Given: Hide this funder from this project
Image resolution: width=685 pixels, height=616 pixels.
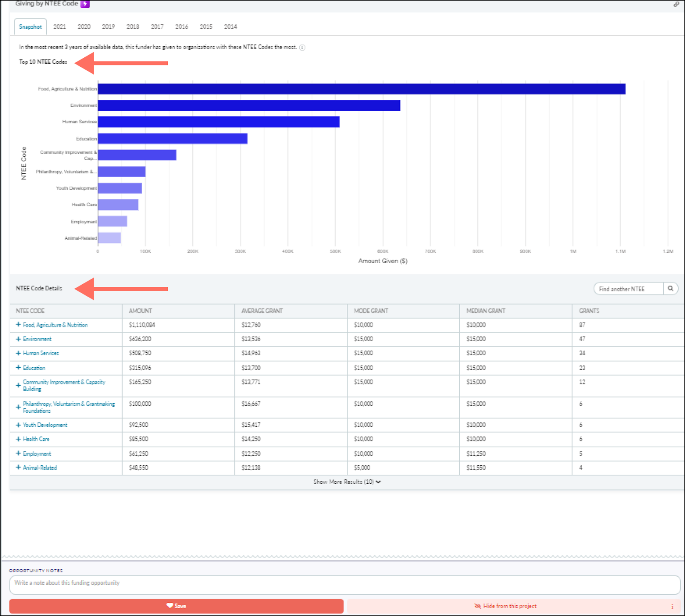Looking at the screenshot, I should [x=509, y=606].
